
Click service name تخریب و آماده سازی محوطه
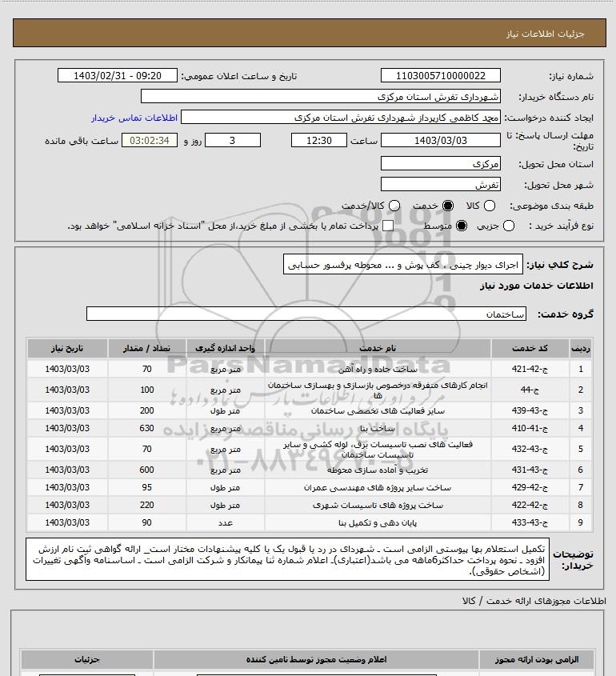378,470
